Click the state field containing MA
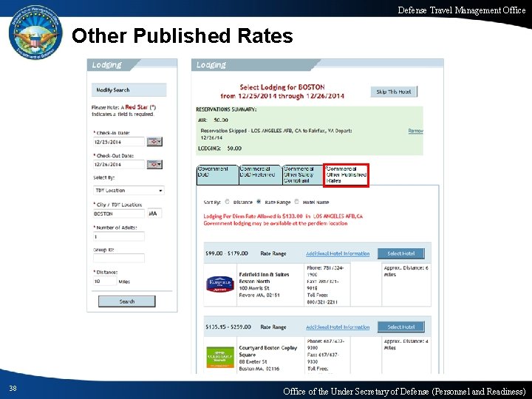532x399 pixels. point(154,214)
